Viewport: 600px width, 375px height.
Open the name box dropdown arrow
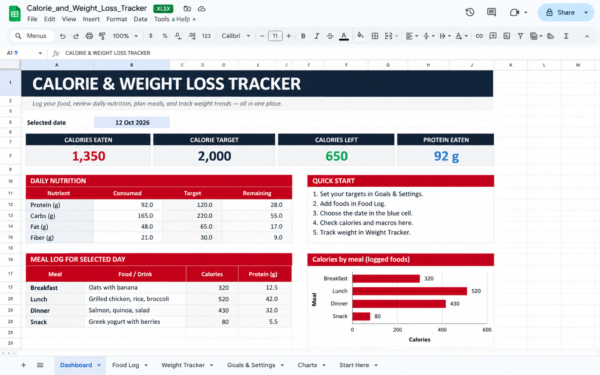click(40, 53)
